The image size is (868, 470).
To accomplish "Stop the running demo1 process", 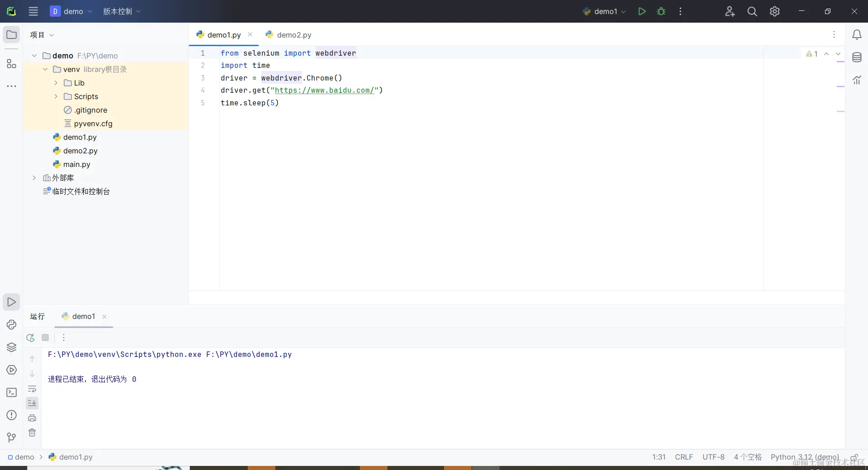I will [x=45, y=337].
